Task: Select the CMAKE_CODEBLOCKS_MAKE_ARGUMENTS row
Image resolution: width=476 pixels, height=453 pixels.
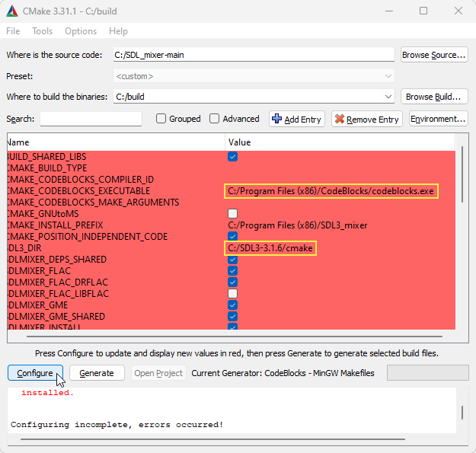Action: pyautogui.click(x=232, y=203)
